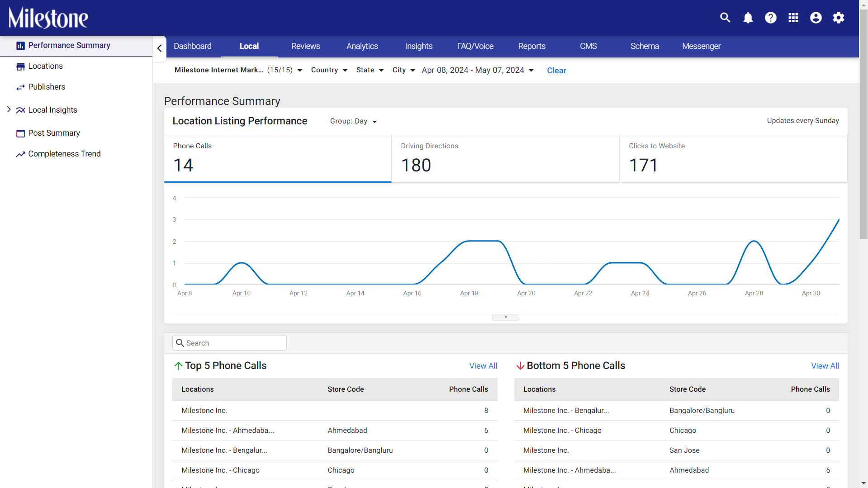Open the notifications bell

[748, 18]
